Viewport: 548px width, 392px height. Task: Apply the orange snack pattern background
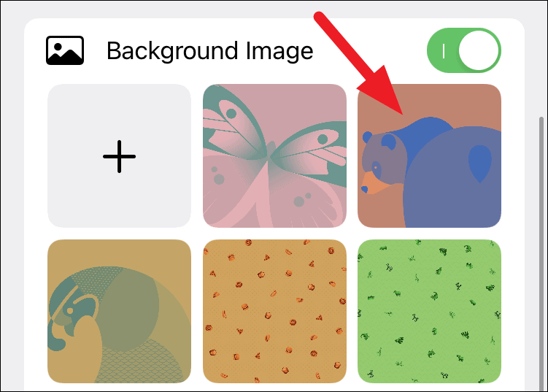click(x=274, y=311)
